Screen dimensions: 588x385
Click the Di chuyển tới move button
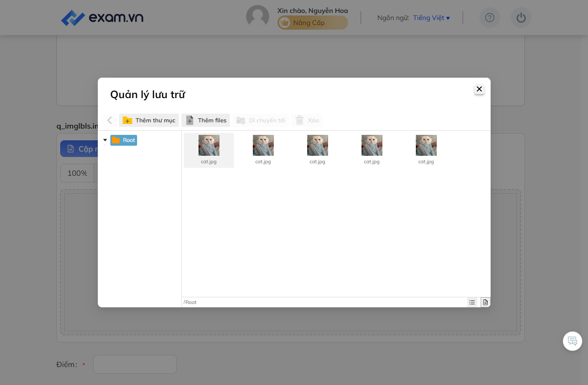click(261, 120)
